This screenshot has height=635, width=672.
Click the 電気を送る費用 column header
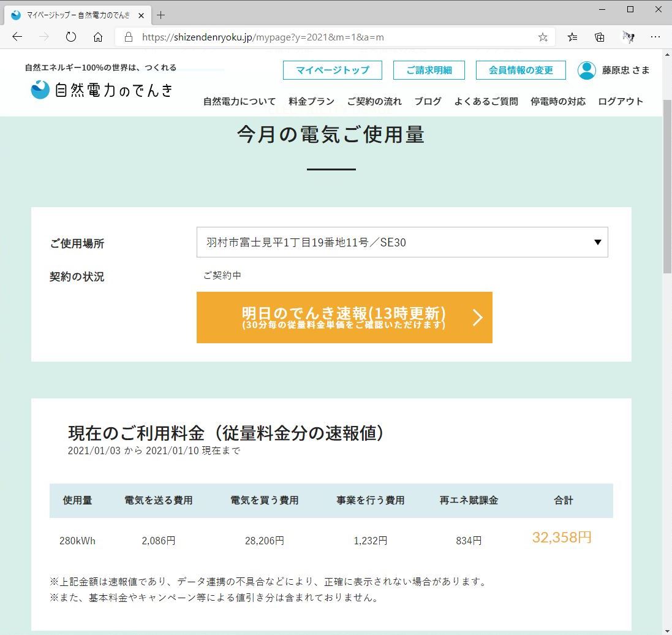[159, 500]
